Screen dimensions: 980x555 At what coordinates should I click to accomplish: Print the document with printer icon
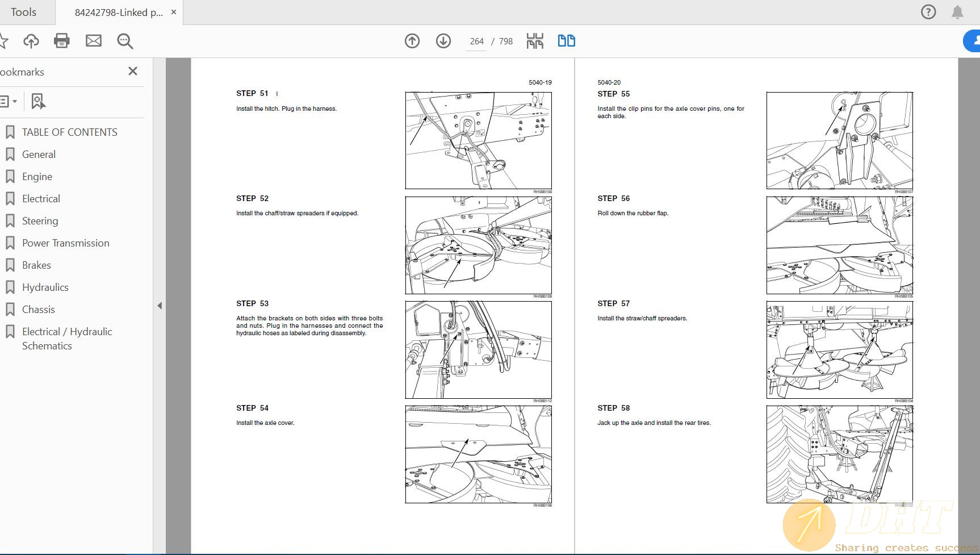[62, 41]
